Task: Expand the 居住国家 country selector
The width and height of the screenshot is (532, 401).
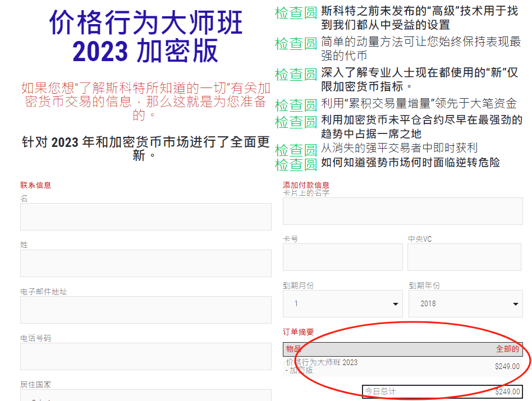Action: pos(146,397)
